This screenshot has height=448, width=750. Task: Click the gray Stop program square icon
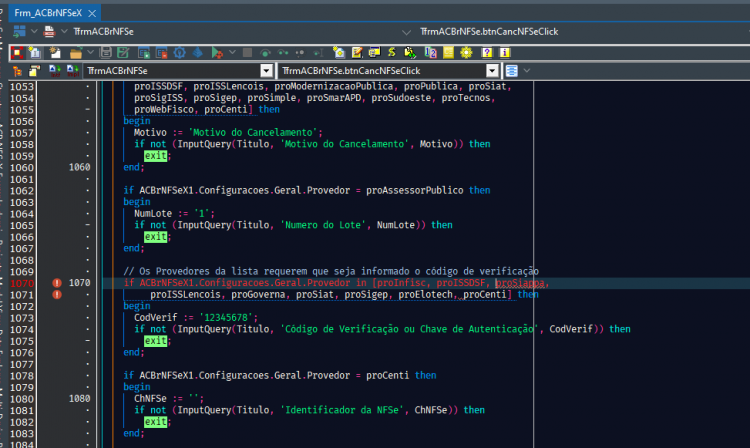pyautogui.click(x=247, y=53)
